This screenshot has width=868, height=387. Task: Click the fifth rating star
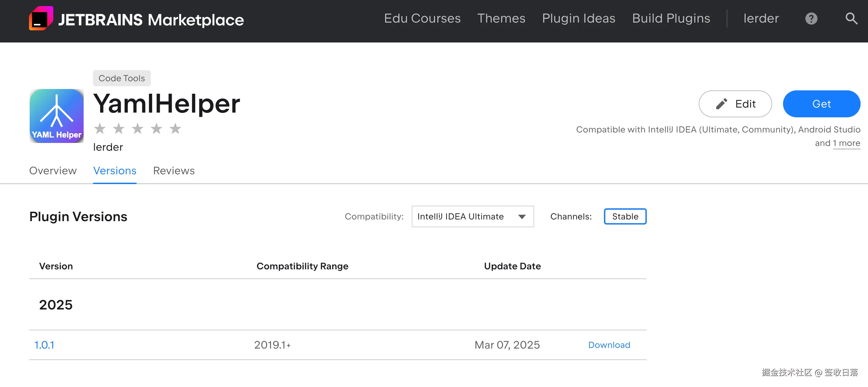175,128
